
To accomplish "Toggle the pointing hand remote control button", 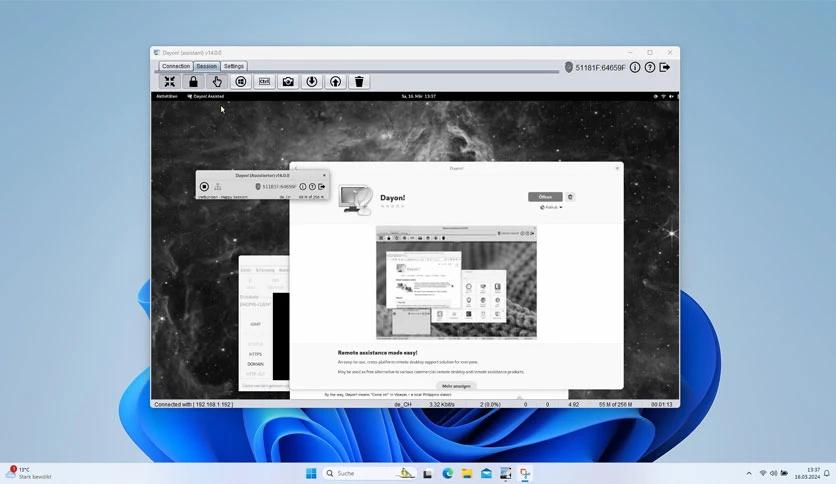I will tap(217, 82).
